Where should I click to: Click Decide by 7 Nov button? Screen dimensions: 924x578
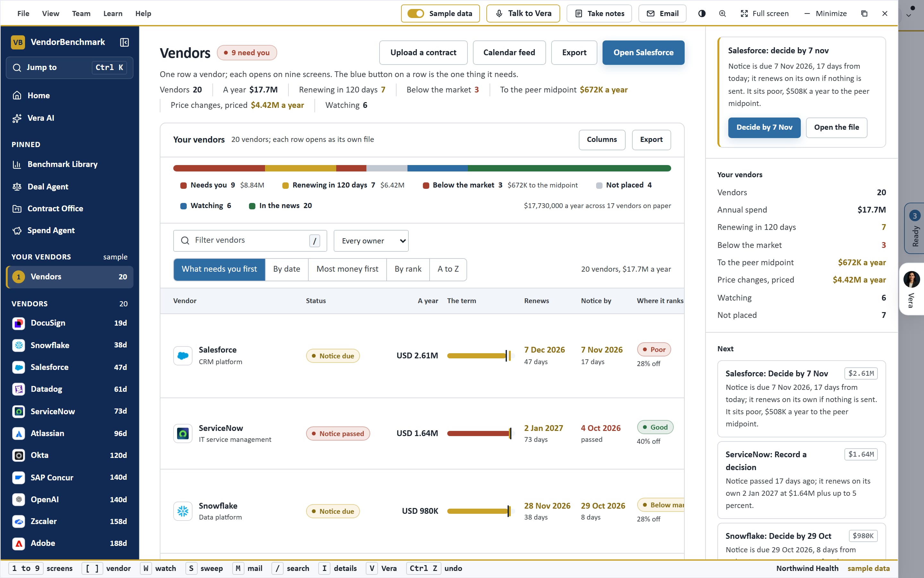point(764,127)
